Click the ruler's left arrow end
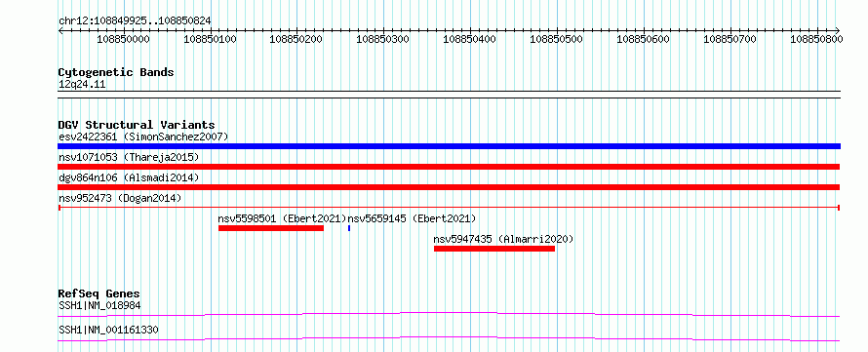 [x=60, y=30]
